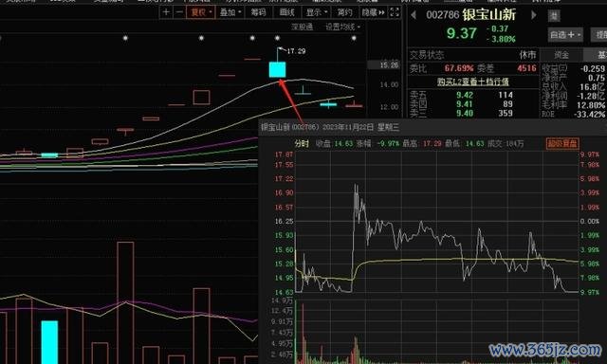The height and width of the screenshot is (364, 607).
Task: Toggle the 画线 drawing tools
Action: tap(286, 12)
